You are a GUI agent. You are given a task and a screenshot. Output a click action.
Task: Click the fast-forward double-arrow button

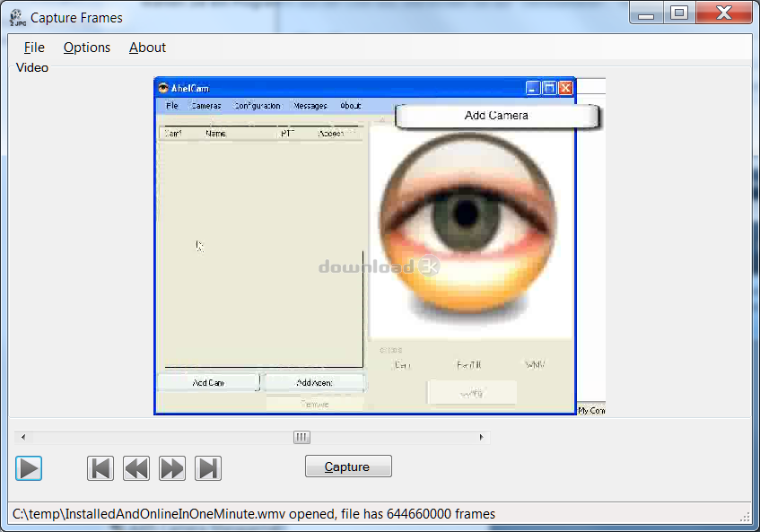pyautogui.click(x=171, y=468)
